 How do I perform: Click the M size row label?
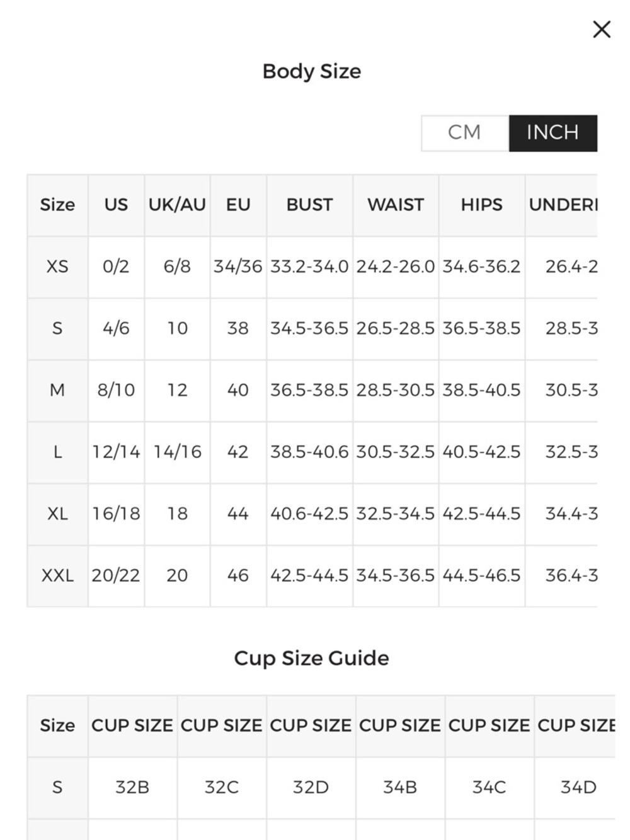(x=57, y=390)
